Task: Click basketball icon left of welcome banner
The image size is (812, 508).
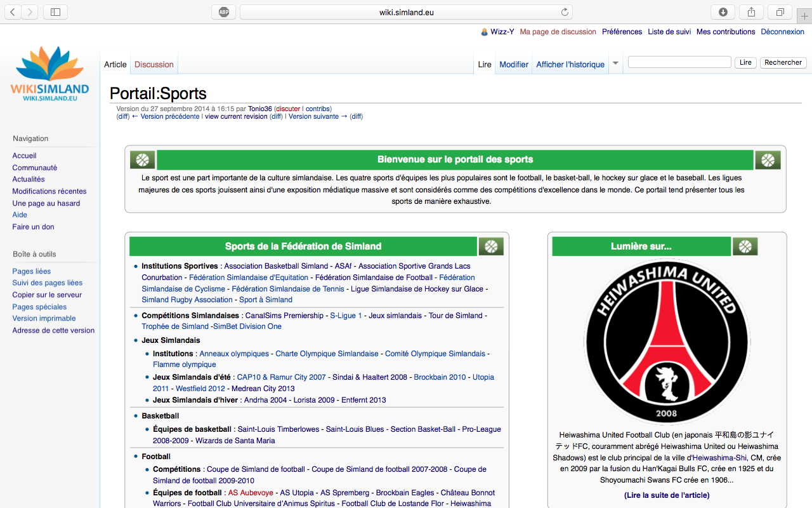Action: (143, 160)
